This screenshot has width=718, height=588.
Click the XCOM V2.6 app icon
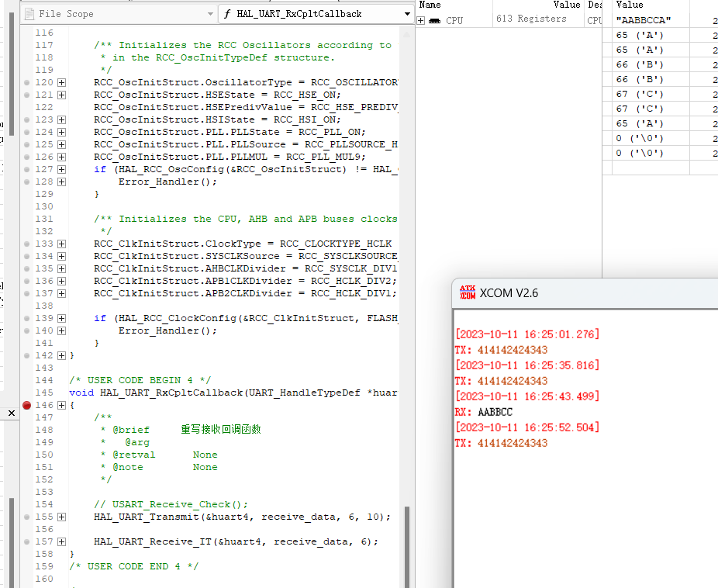pos(468,292)
